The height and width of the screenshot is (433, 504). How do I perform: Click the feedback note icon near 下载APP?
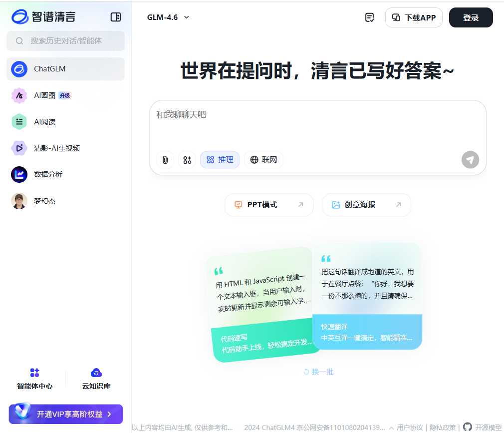point(369,17)
